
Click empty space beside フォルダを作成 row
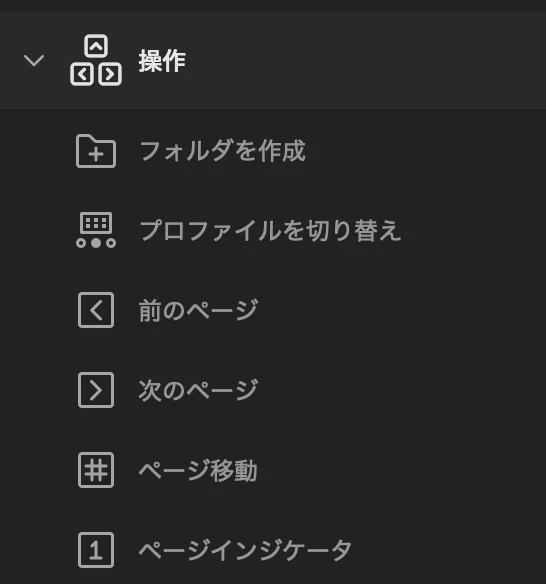tap(425, 151)
